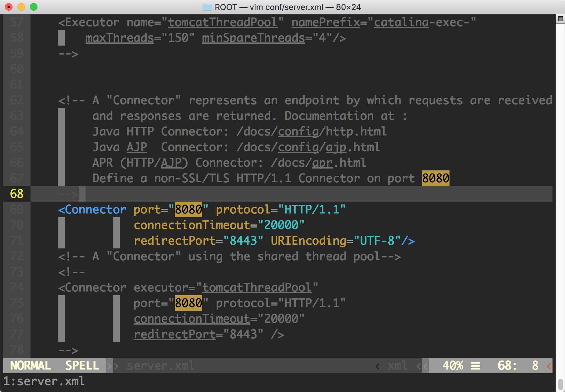Click the NORMAL mode indicator in the status line
The width and height of the screenshot is (565, 392).
point(31,365)
